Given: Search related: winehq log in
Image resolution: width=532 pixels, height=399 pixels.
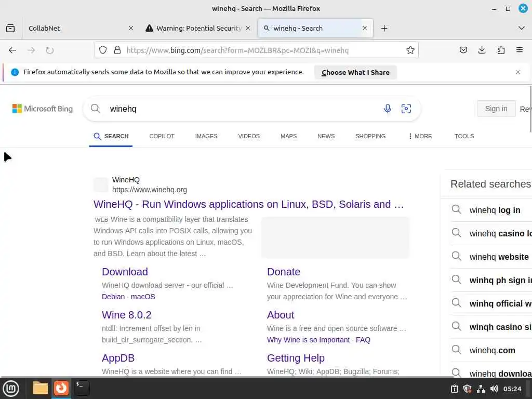Looking at the screenshot, I should point(491,210).
